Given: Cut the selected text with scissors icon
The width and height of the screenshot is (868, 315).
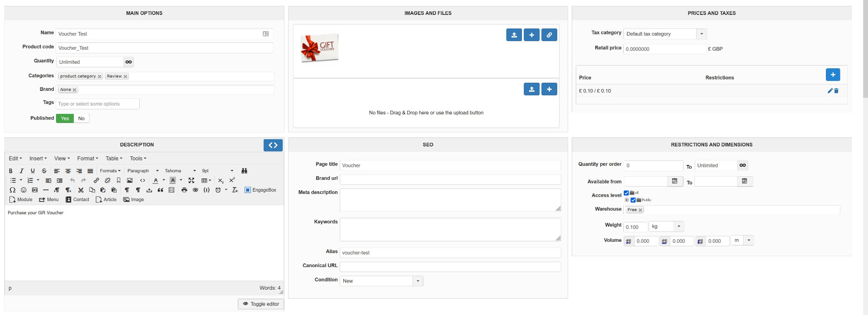Looking at the screenshot, I should (x=81, y=190).
